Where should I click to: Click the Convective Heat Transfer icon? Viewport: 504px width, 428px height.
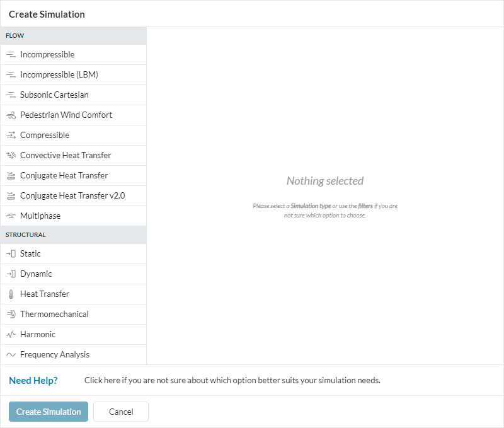tap(11, 156)
